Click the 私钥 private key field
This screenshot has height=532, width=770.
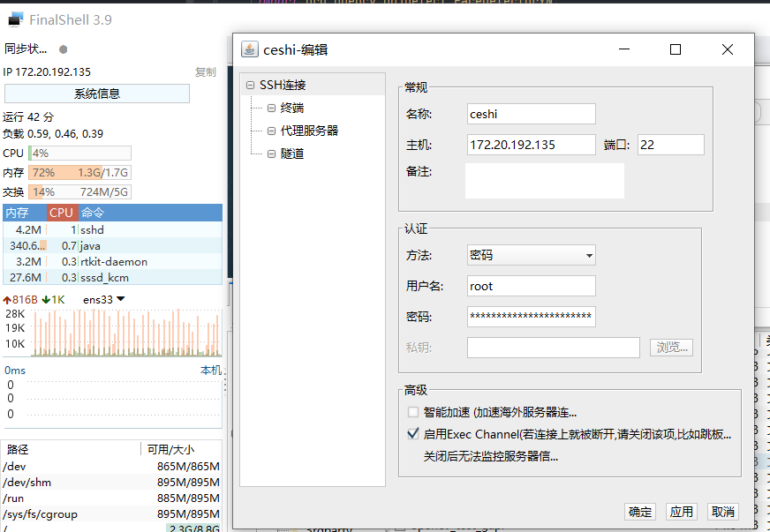(x=554, y=348)
